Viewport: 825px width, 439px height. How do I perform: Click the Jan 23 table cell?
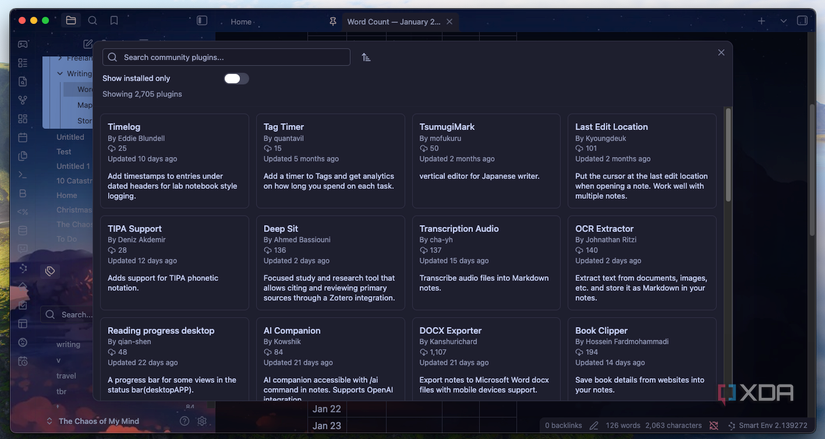[327, 425]
